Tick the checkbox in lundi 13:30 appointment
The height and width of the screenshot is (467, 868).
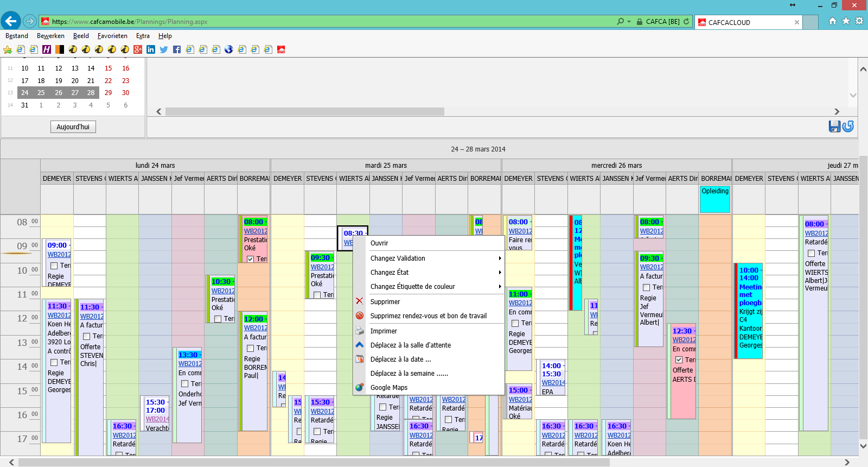click(184, 384)
